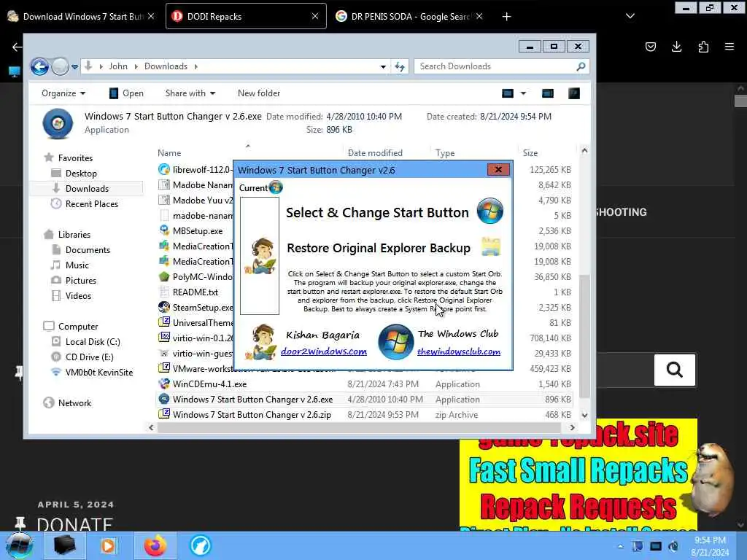Expand the view options dropdown arrow
The height and width of the screenshot is (560, 747).
(523, 93)
